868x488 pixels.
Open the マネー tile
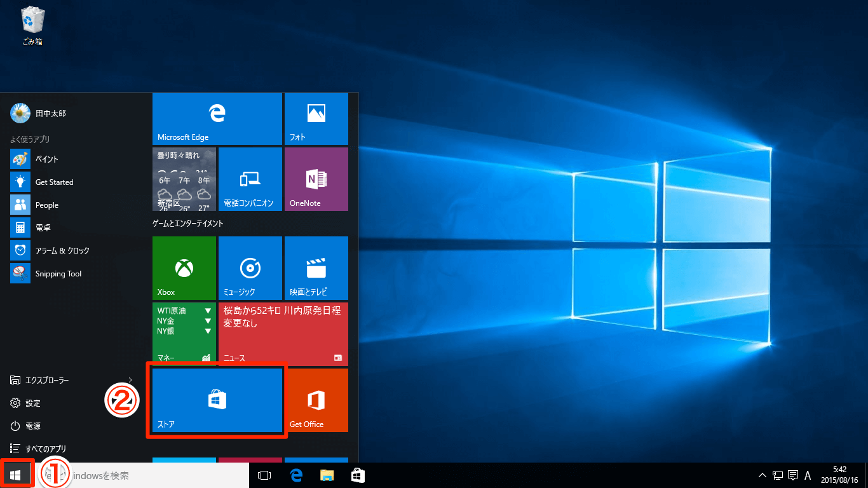pyautogui.click(x=184, y=334)
